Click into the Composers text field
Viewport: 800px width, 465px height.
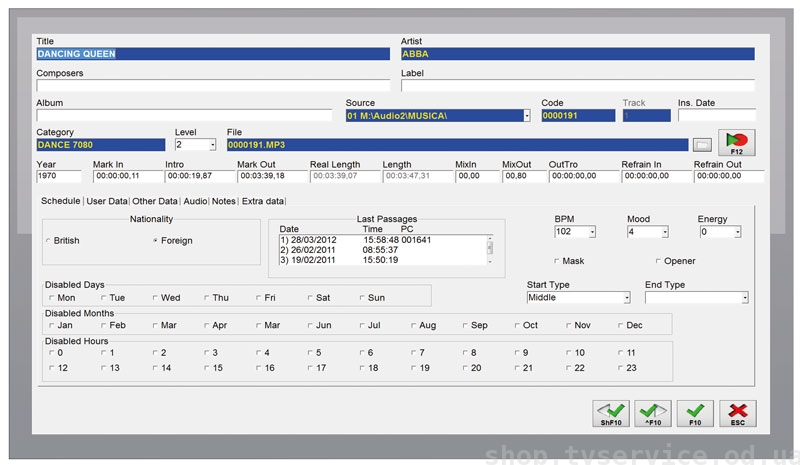pos(212,86)
